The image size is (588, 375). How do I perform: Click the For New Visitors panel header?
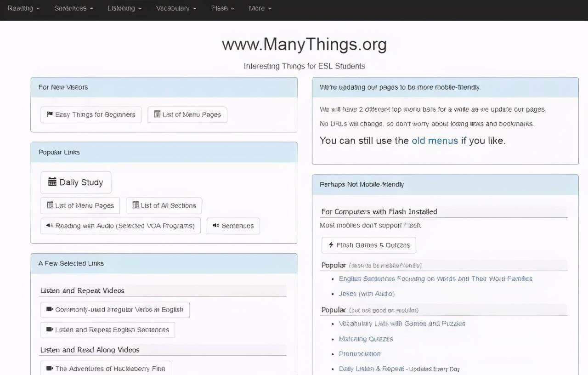pos(164,87)
